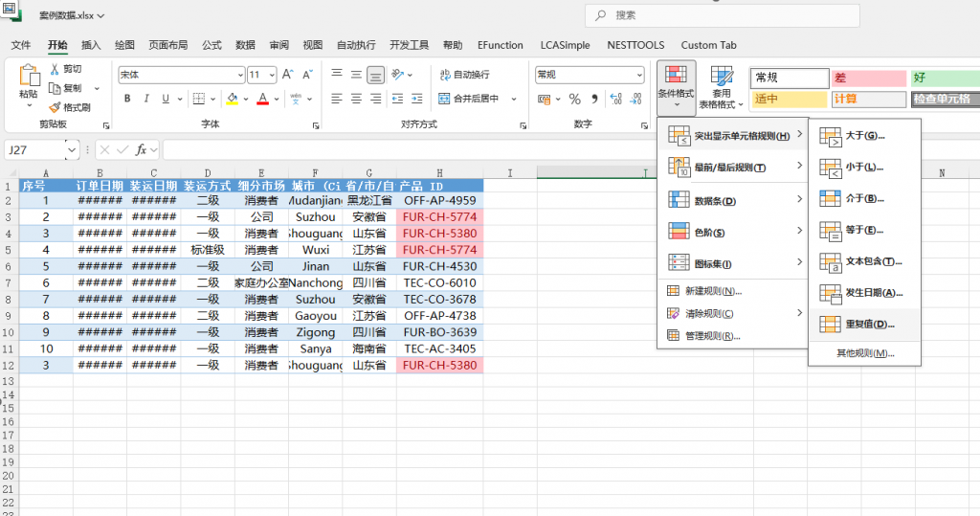Viewport: 980px width, 516px height.
Task: Open accounting number format
Action: pyautogui.click(x=544, y=99)
